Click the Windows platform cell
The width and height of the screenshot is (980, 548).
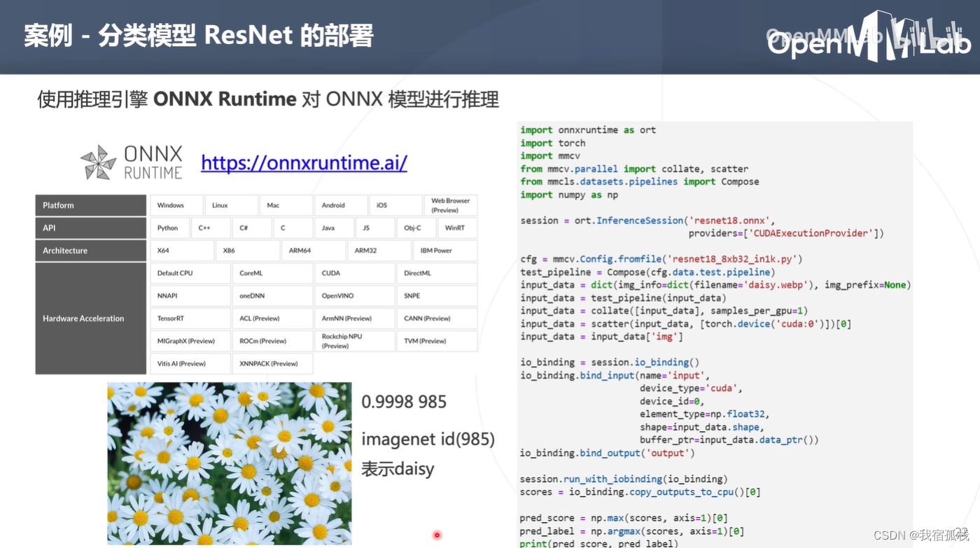176,205
